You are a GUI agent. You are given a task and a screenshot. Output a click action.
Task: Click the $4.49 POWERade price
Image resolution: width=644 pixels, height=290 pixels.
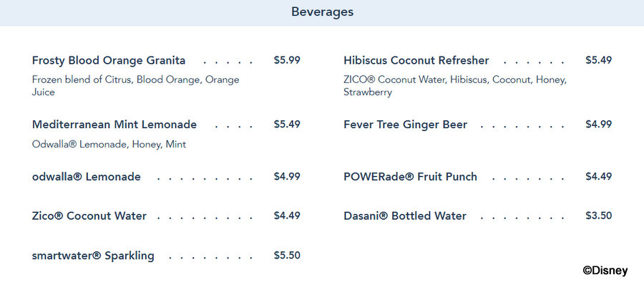point(599,176)
